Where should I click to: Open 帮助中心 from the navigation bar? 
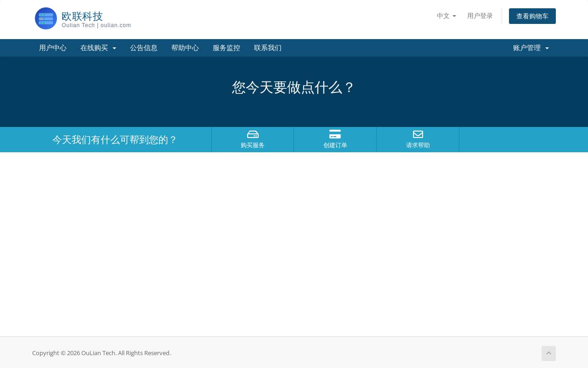tap(185, 48)
